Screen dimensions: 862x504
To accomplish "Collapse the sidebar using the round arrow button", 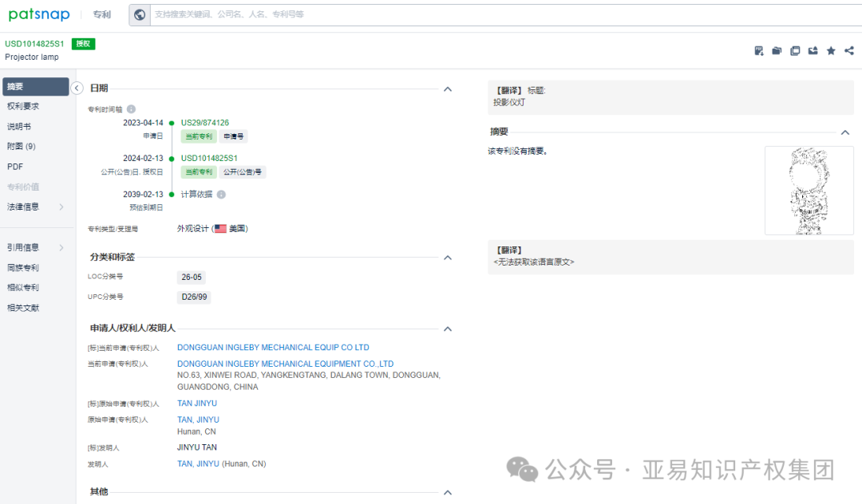I will click(77, 88).
